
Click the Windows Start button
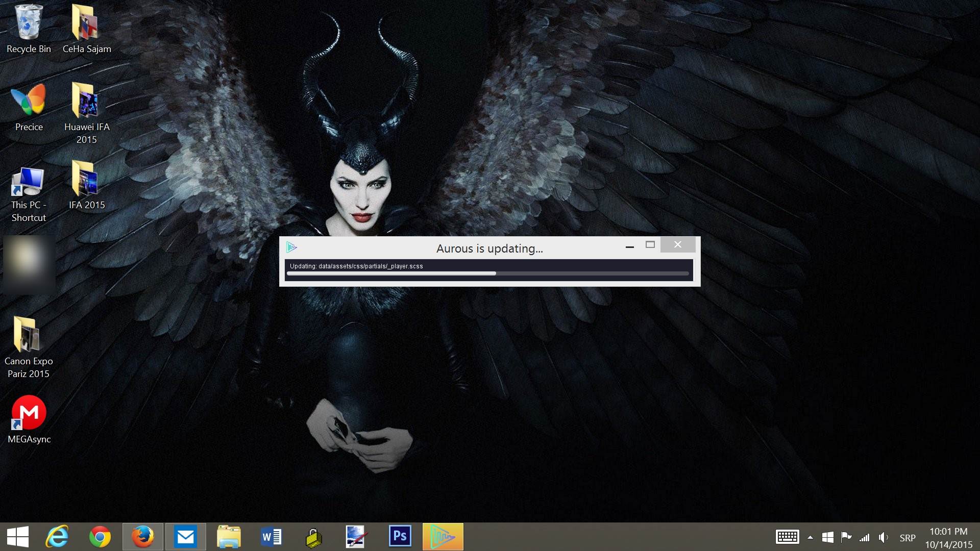[18, 537]
